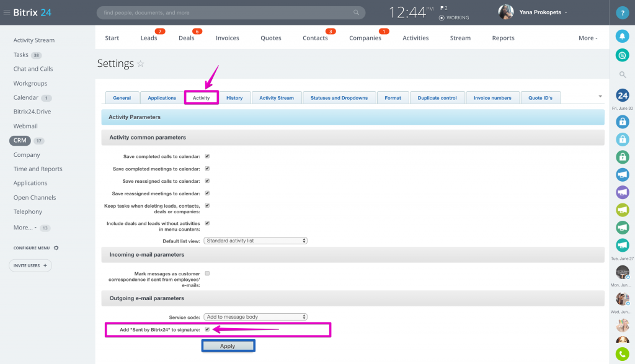The image size is (635, 364).
Task: Select the Activity tab
Action: tap(202, 97)
